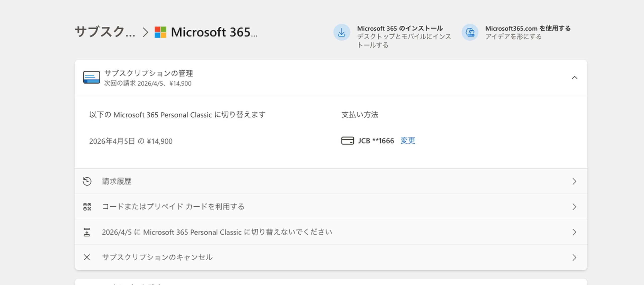The height and width of the screenshot is (285, 644).
Task: Select サブスクリプションのキャンセル row
Action: [x=157, y=257]
